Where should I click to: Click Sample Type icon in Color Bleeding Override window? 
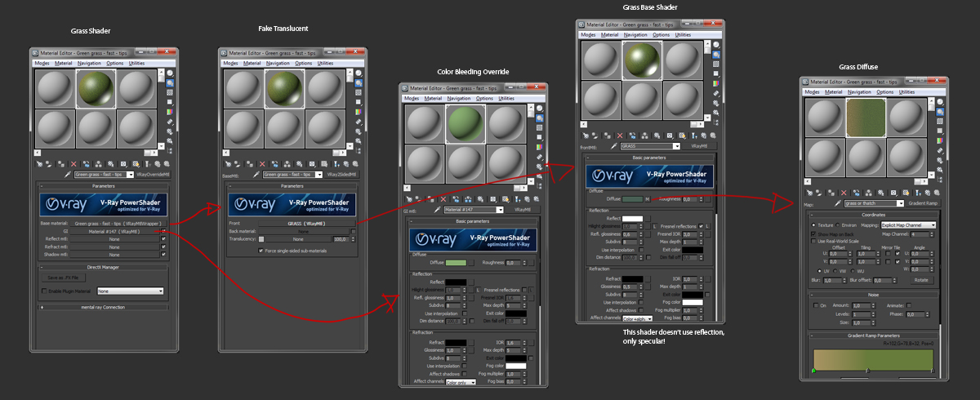540,107
